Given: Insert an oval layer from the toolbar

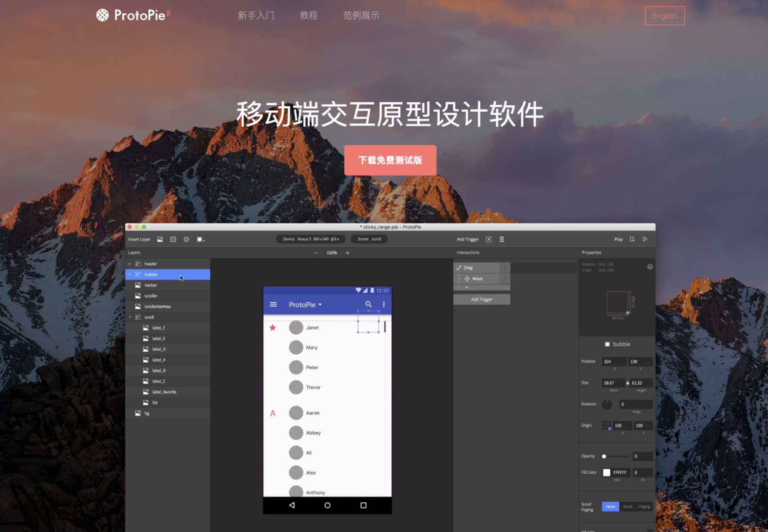Looking at the screenshot, I should pos(186,240).
